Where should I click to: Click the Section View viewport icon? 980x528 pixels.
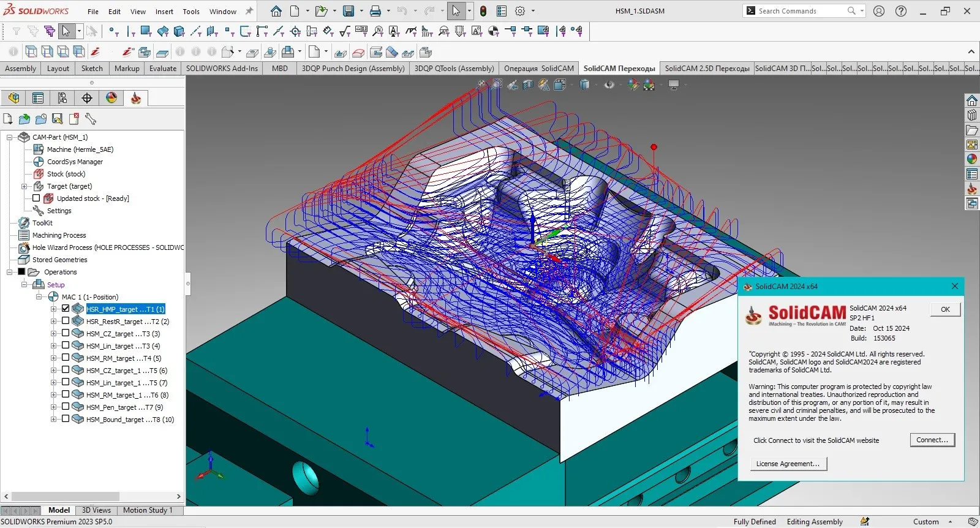(528, 85)
